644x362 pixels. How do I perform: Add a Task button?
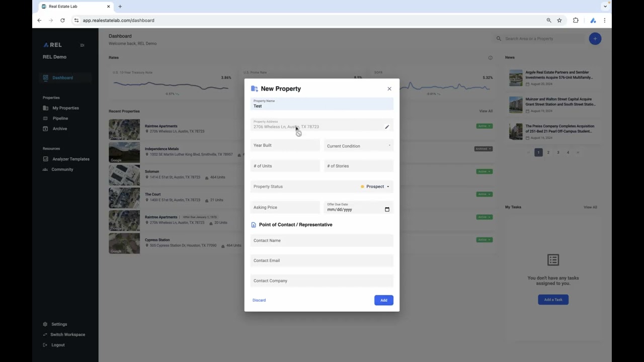pos(553,300)
